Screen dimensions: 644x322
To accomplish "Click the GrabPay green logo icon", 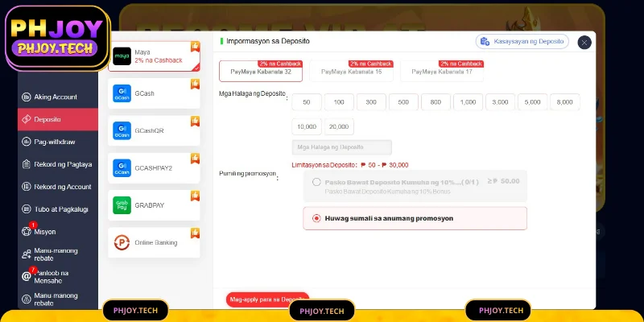I will tap(122, 205).
